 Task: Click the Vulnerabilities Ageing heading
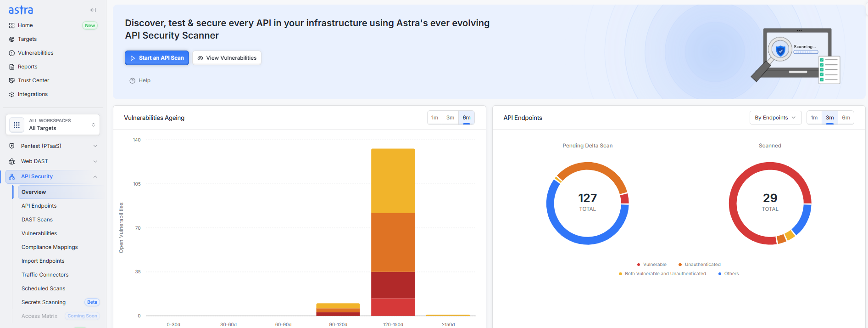coord(154,118)
